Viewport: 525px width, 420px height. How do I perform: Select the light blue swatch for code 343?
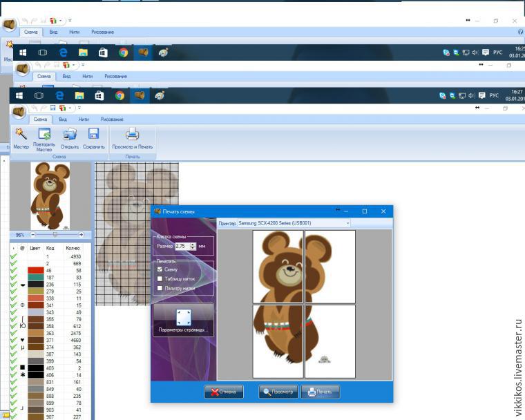[35, 312]
